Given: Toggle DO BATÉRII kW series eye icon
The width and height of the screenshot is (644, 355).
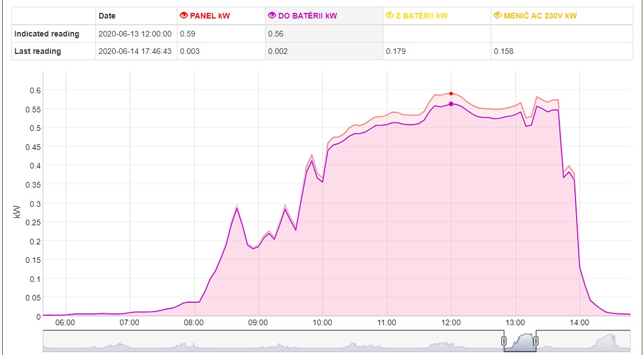Looking at the screenshot, I should pos(272,16).
